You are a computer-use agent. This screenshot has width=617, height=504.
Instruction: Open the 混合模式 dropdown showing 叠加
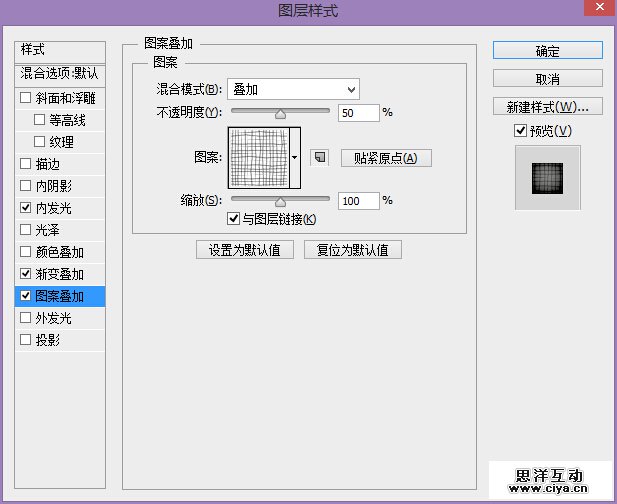pos(294,89)
